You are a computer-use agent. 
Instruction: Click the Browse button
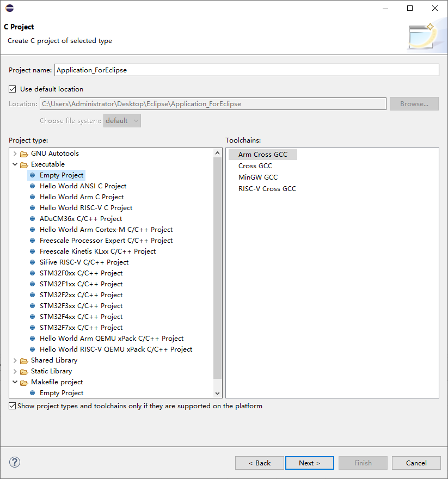coord(414,104)
